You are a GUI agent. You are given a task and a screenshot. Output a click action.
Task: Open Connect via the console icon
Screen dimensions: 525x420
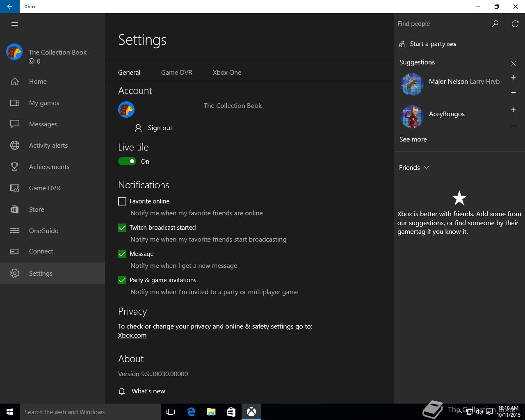click(x=15, y=251)
